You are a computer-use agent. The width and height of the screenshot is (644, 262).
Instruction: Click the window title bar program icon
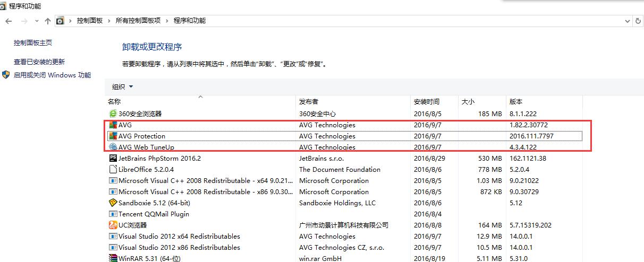tap(4, 6)
